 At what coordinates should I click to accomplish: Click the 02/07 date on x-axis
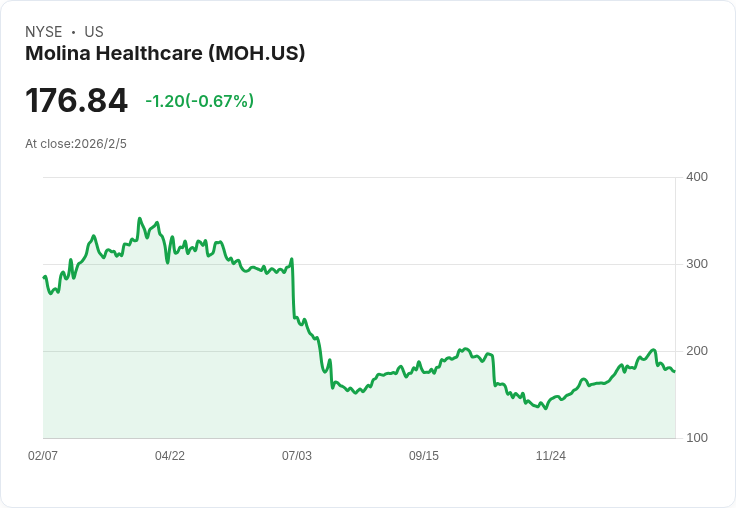(x=43, y=456)
